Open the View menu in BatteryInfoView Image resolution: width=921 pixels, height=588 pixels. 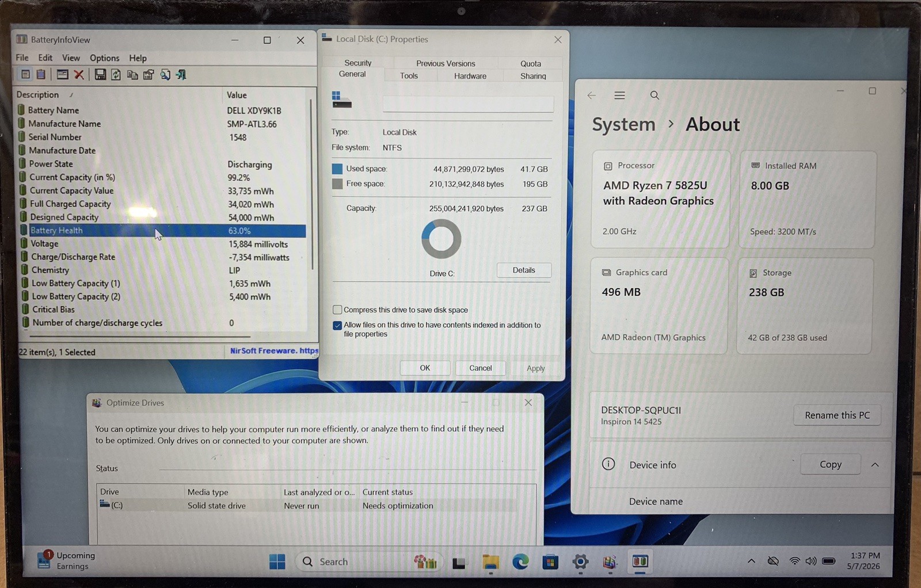[x=71, y=58]
